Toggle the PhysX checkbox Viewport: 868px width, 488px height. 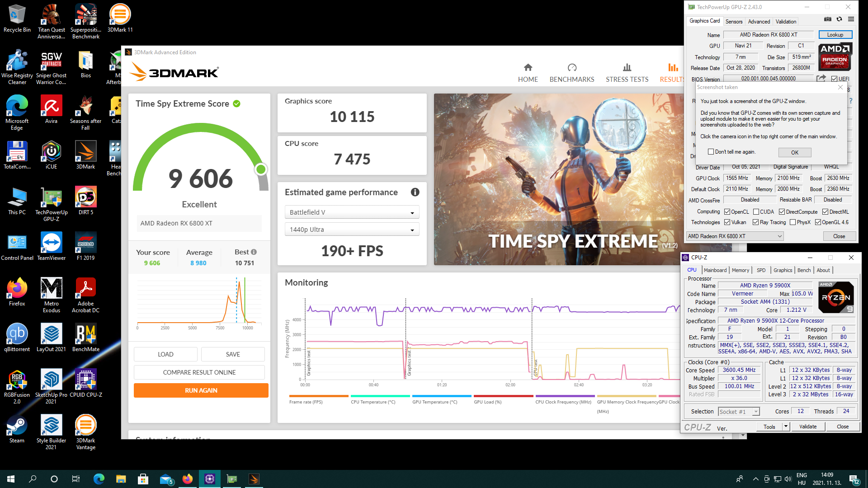[793, 222]
